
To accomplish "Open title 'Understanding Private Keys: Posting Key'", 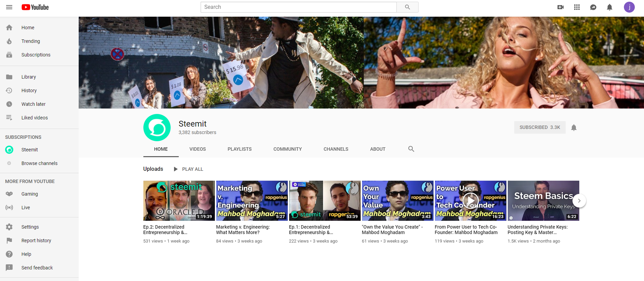I will click(538, 230).
